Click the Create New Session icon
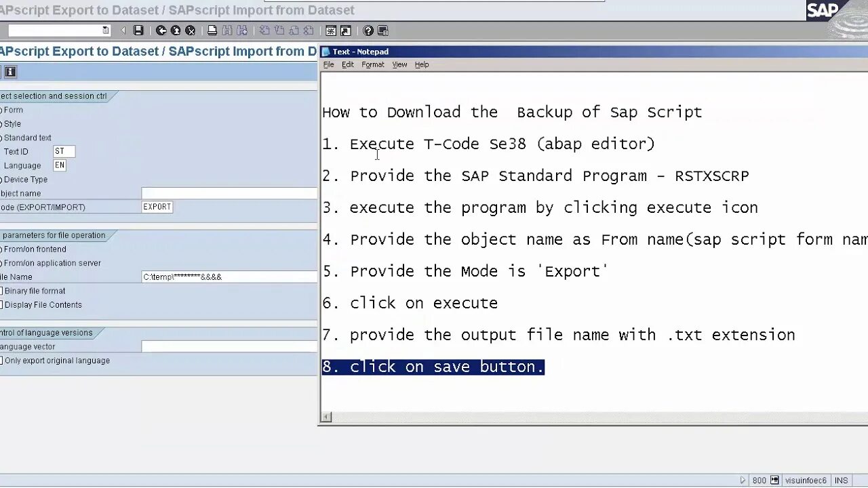Image resolution: width=868 pixels, height=488 pixels. 331,30
